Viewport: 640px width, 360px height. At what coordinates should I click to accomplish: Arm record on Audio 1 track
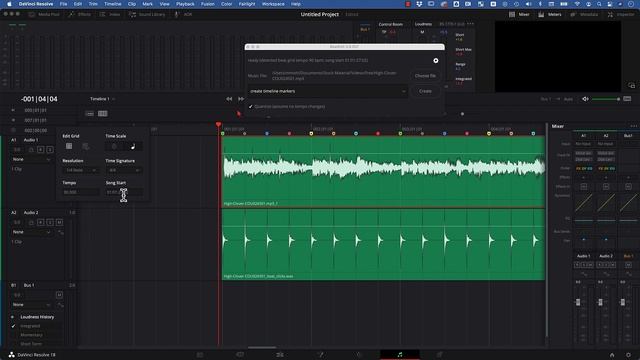(x=40, y=150)
